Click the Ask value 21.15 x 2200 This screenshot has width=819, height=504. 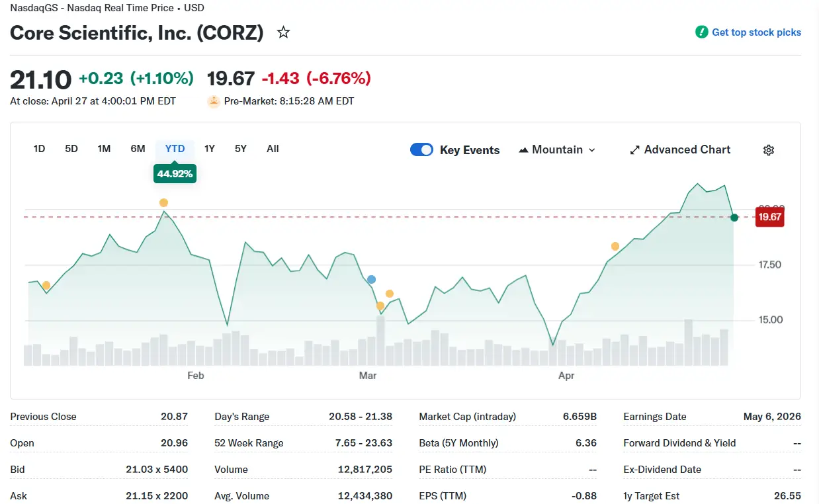click(157, 496)
